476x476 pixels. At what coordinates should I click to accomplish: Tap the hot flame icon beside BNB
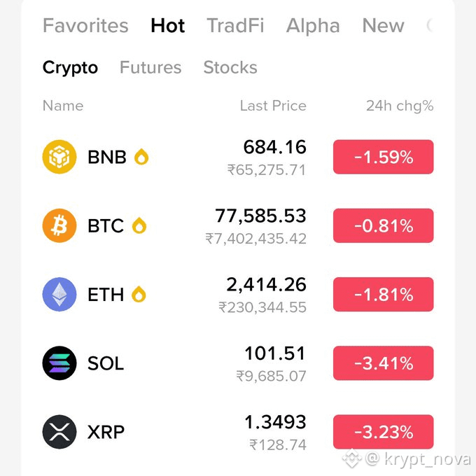(x=141, y=157)
